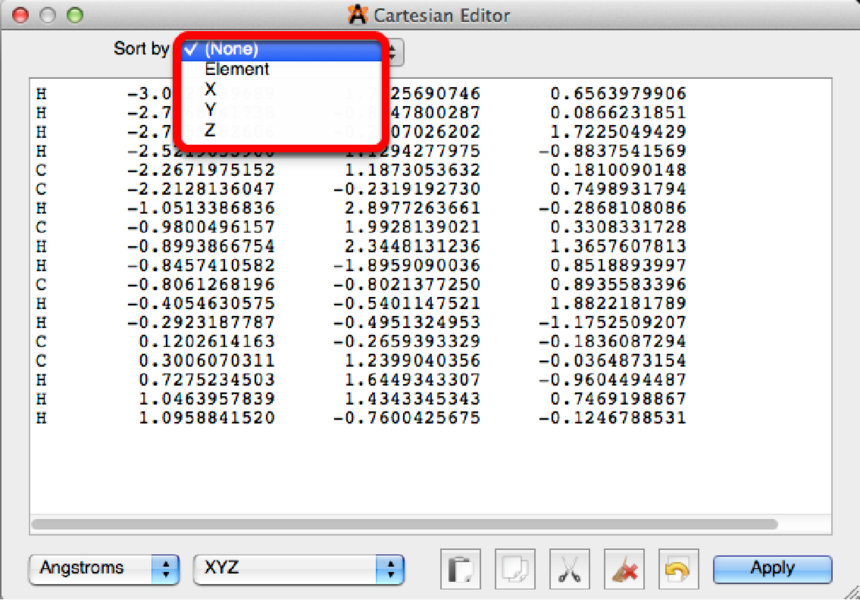Click the value 1.3657607813
860x600 pixels.
pyautogui.click(x=618, y=246)
